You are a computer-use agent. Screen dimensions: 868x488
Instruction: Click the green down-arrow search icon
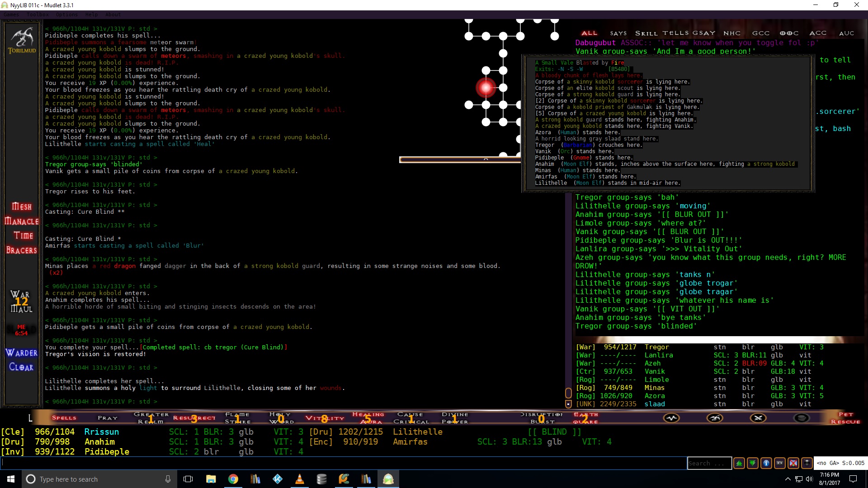(753, 463)
